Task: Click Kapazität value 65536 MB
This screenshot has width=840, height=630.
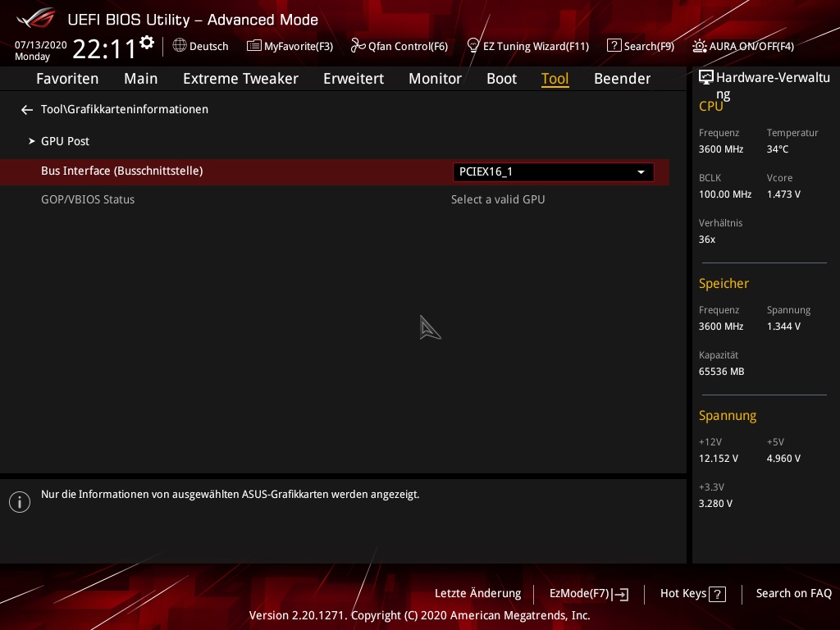Action: pyautogui.click(x=721, y=372)
